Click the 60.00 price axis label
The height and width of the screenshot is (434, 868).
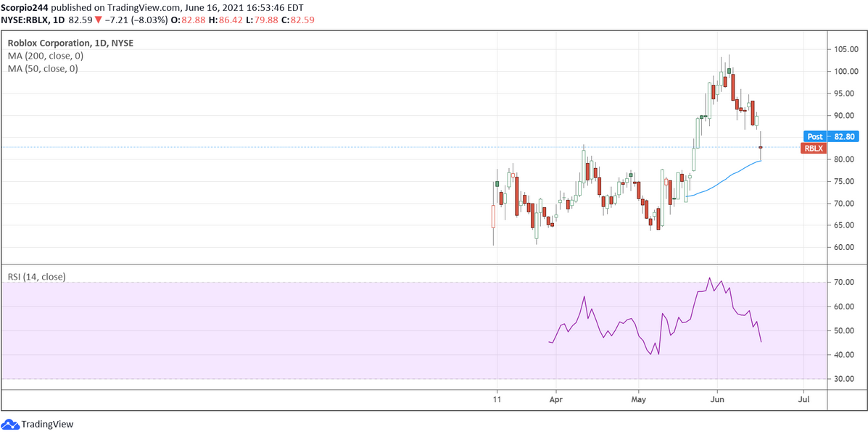click(x=846, y=247)
